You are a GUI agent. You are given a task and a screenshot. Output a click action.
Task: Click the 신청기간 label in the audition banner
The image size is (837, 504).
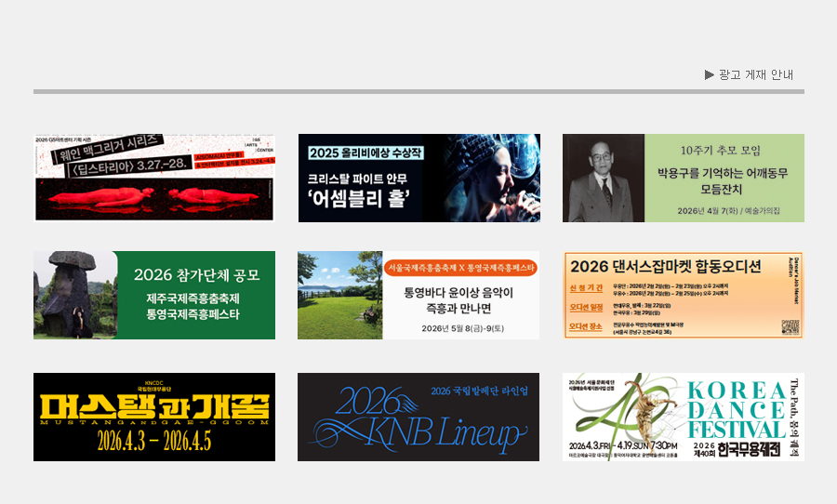click(585, 287)
